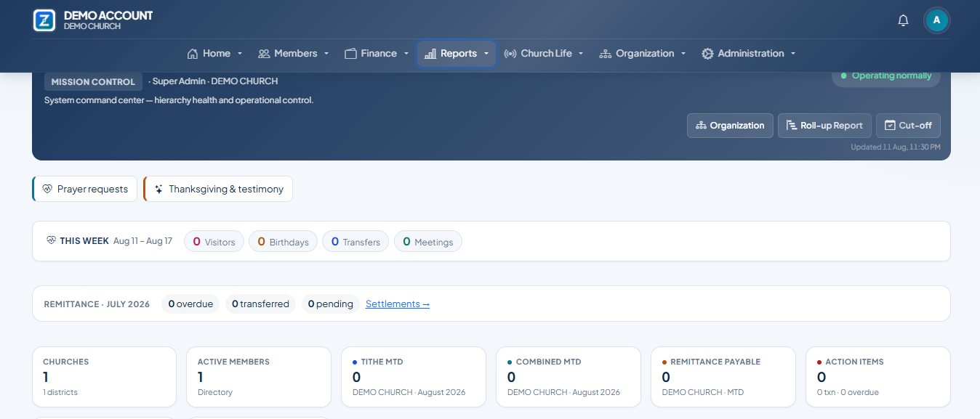Open the COMBINED MTD stat card
This screenshot has width=980, height=419.
point(569,377)
